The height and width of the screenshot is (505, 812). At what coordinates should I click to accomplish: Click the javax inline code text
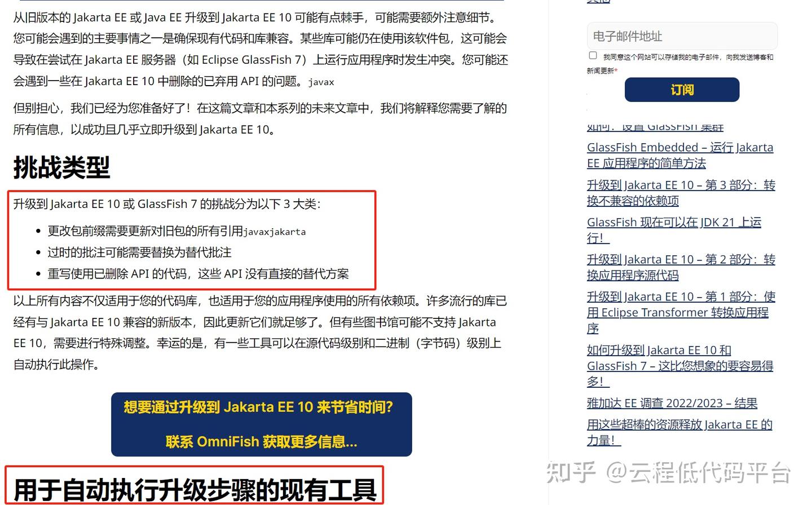coord(321,82)
